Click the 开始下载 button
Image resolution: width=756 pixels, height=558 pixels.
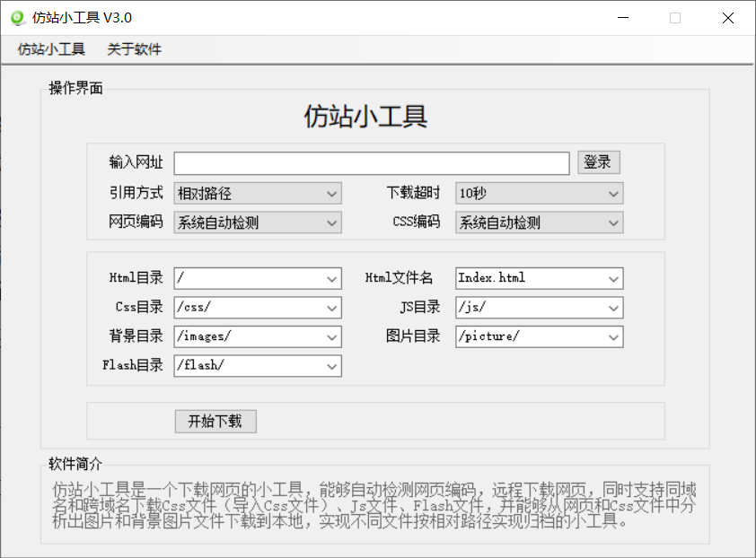[215, 422]
